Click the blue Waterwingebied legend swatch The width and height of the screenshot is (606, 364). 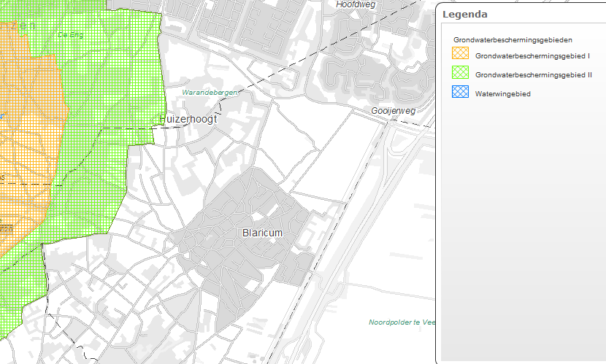coord(459,93)
